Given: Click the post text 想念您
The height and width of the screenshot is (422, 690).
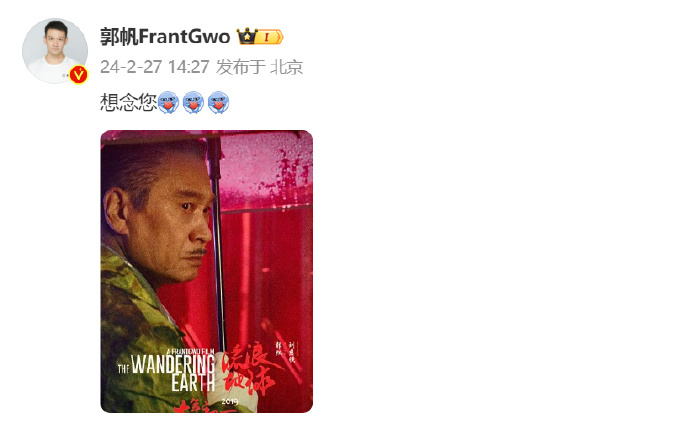Looking at the screenshot, I should click(128, 102).
